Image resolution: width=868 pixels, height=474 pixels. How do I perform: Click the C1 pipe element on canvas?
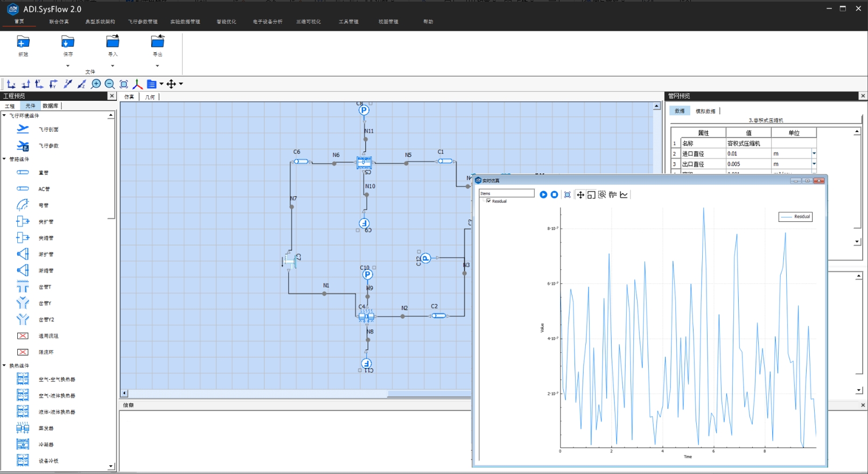pyautogui.click(x=445, y=161)
